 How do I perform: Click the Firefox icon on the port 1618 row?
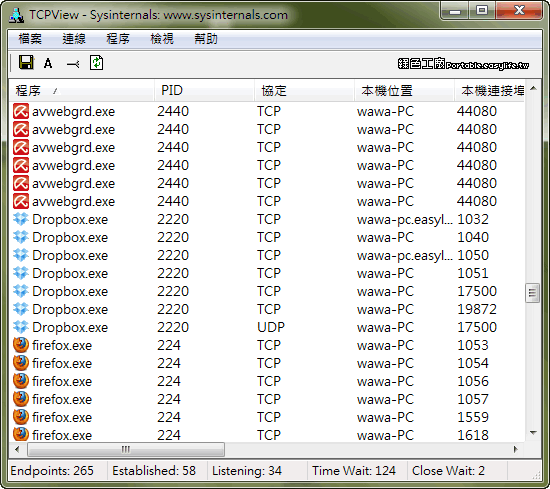(21, 435)
